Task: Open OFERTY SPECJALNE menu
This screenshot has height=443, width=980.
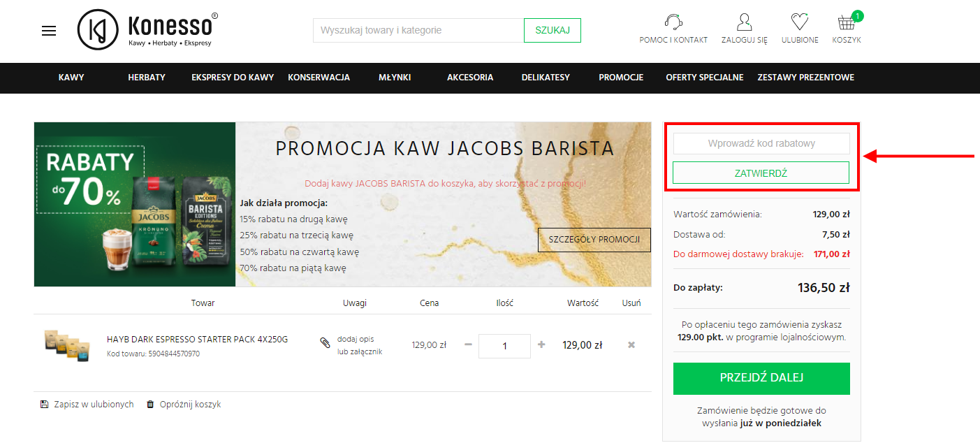Action: pyautogui.click(x=705, y=78)
